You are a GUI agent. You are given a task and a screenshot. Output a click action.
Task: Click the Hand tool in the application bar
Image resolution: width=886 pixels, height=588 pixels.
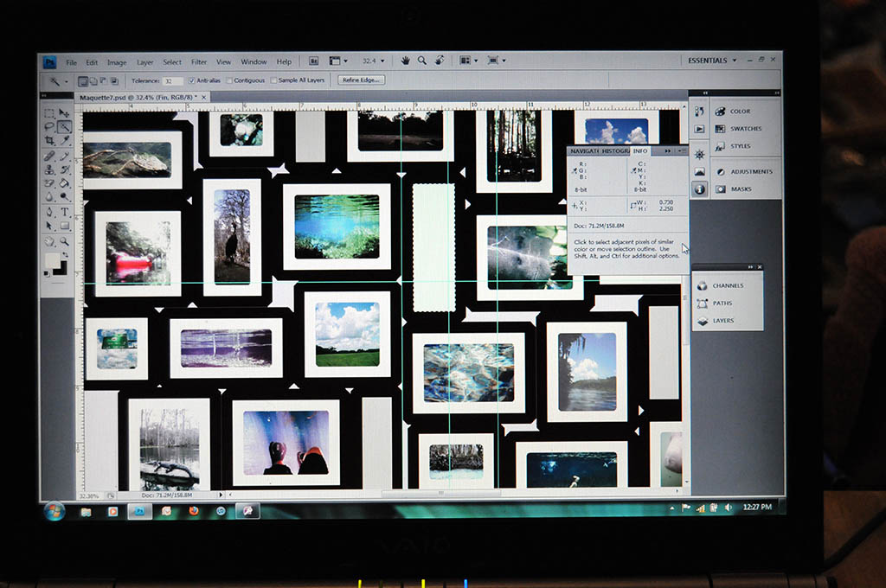pos(405,61)
